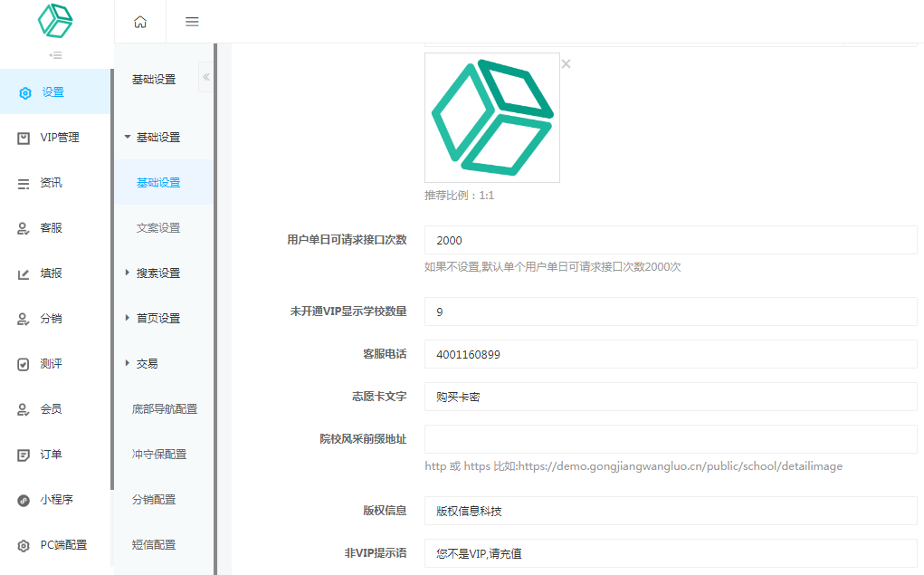This screenshot has height=575, width=924.
Task: Go to home via the house icon
Action: [140, 22]
